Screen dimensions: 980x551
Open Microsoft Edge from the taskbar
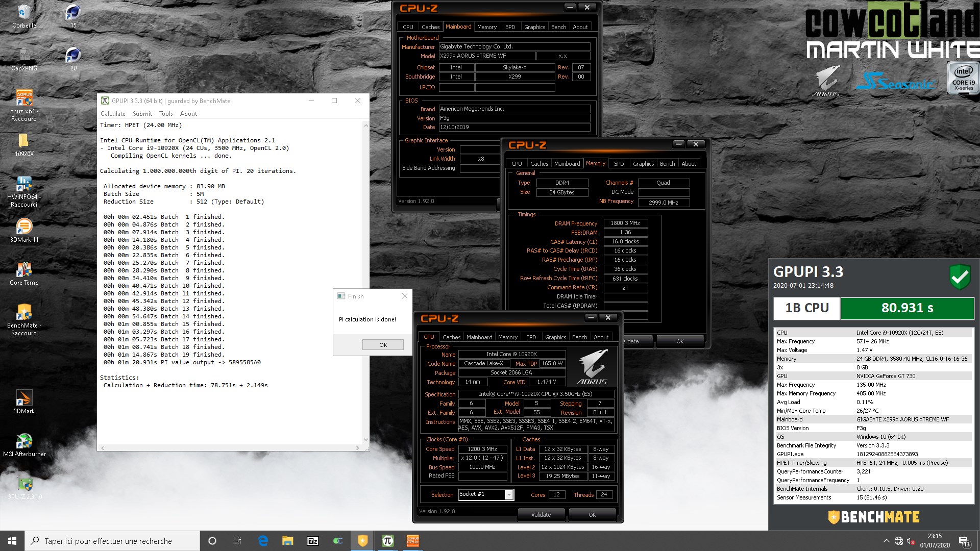[263, 541]
